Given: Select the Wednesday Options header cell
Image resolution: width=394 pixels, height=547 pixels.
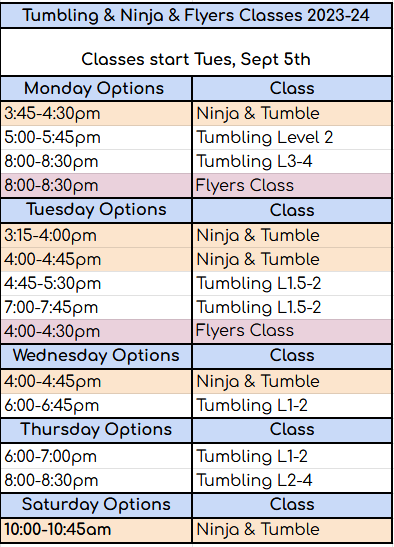Looking at the screenshot, I should click(96, 356).
